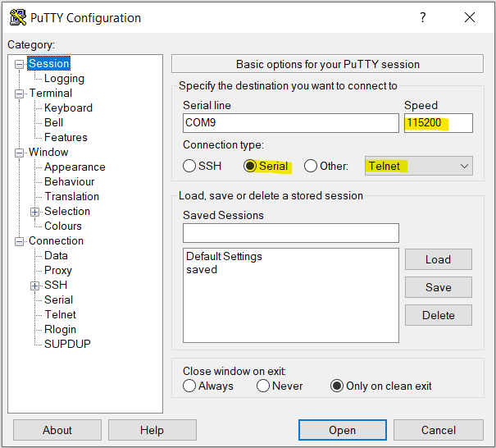Collapse the Terminal category

pyautogui.click(x=20, y=94)
